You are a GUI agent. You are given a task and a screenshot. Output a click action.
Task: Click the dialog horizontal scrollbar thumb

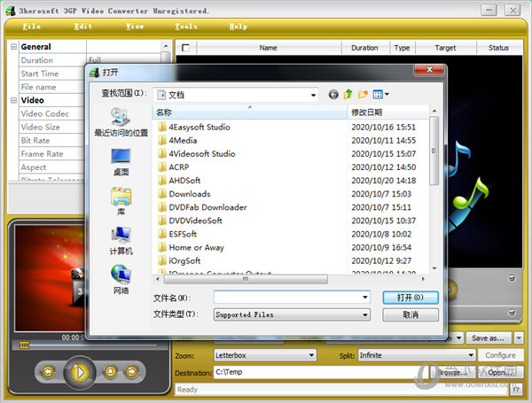[x=246, y=279]
